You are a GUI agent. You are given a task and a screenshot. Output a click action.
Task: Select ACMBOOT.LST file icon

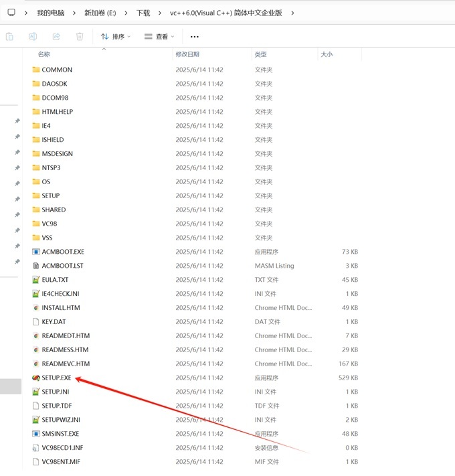[36, 266]
